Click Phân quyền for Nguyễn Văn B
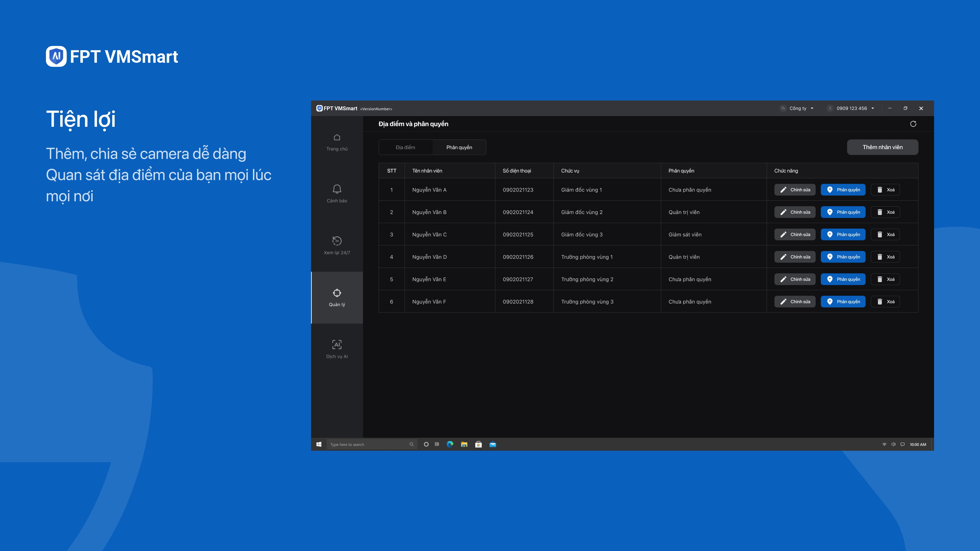 point(843,212)
